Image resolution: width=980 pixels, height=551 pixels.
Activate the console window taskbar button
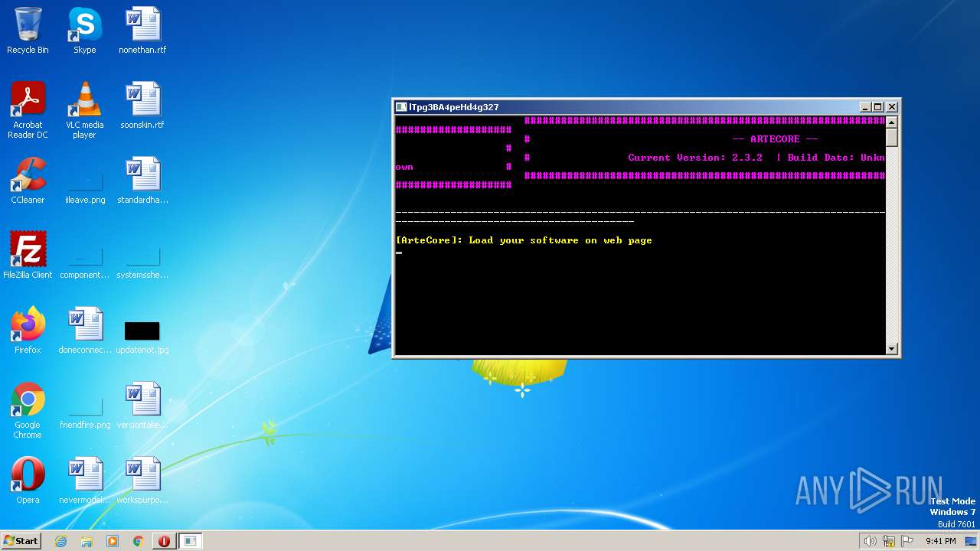(190, 541)
